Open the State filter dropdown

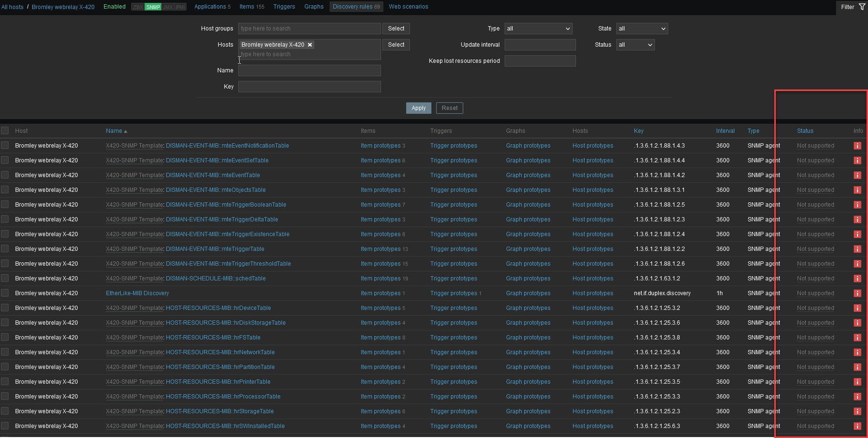[x=642, y=29]
